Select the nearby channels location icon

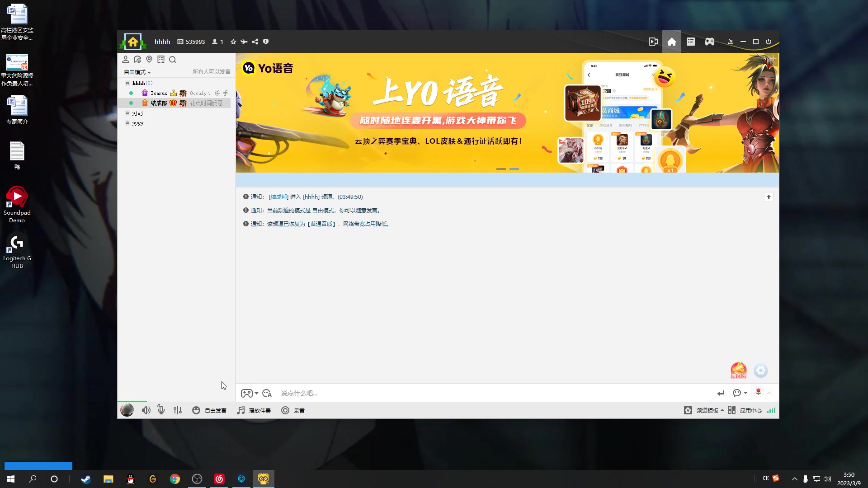pos(149,59)
